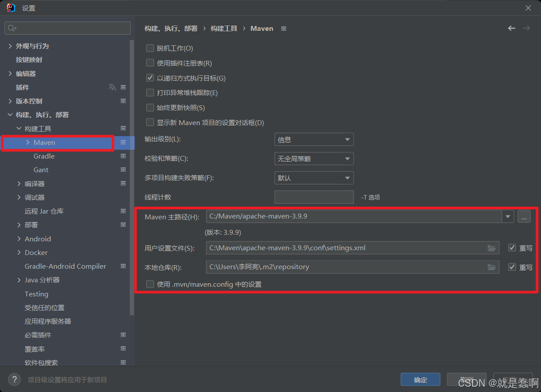The height and width of the screenshot is (392, 541).
Task: Click project-level icon next to 版本控制
Action: click(123, 101)
